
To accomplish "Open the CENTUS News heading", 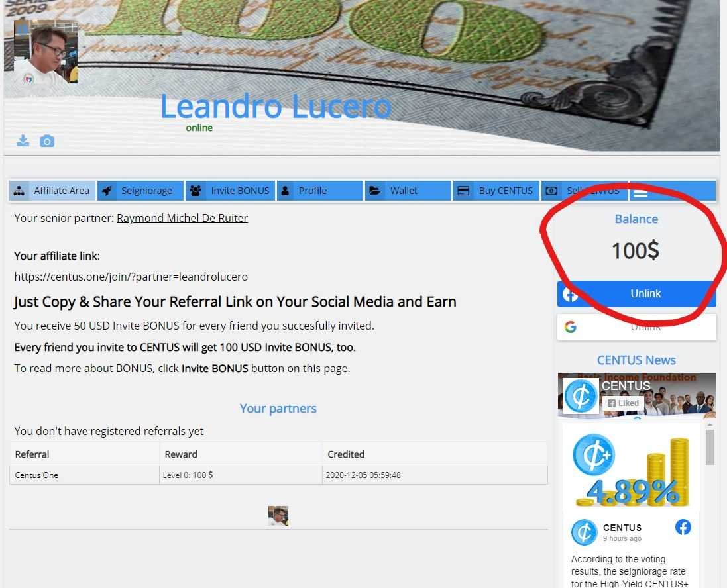I will 636,360.
